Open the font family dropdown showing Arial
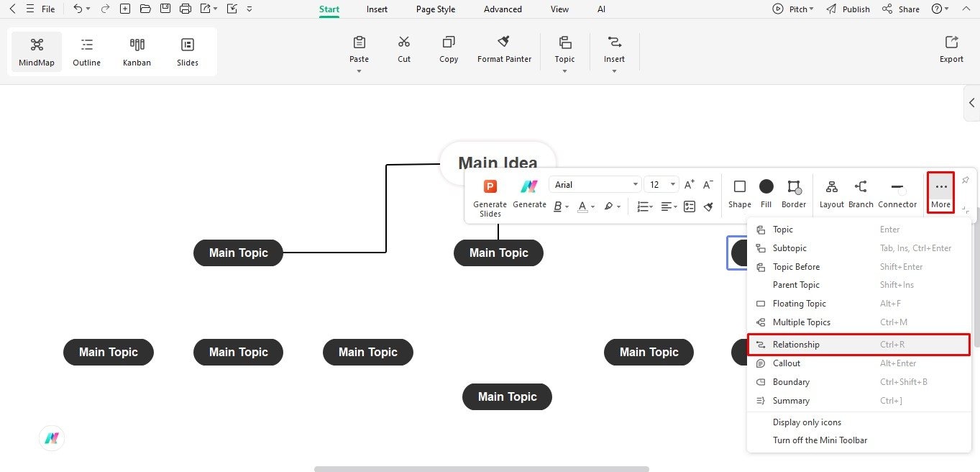The width and height of the screenshot is (980, 472). (595, 185)
